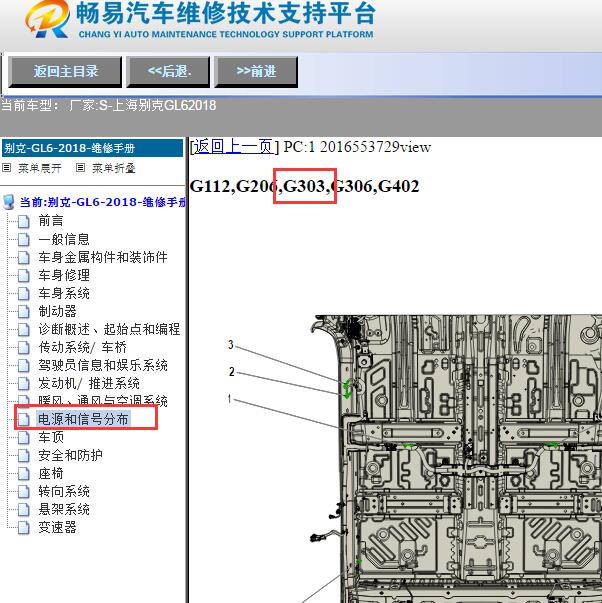Click the PC:1 2016553729view text
Image resolution: width=602 pixels, height=603 pixels.
coord(357,147)
